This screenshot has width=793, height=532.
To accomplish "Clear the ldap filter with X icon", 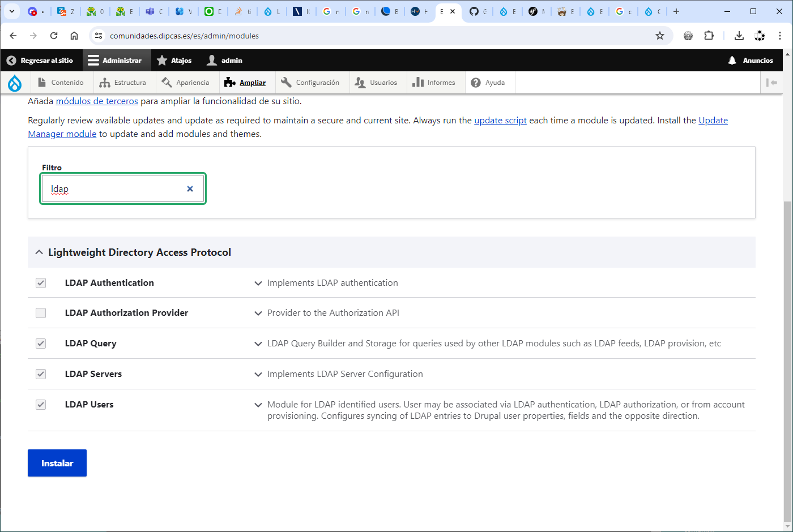I will [x=190, y=189].
